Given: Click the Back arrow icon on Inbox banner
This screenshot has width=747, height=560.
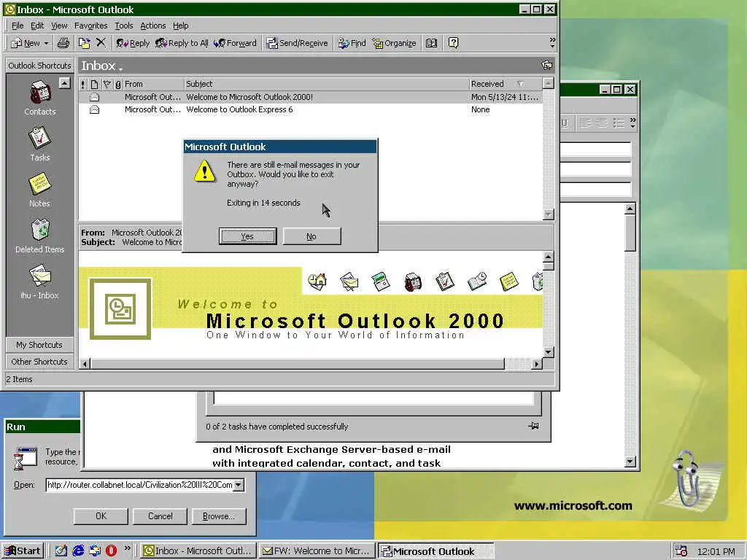Looking at the screenshot, I should point(547,65).
